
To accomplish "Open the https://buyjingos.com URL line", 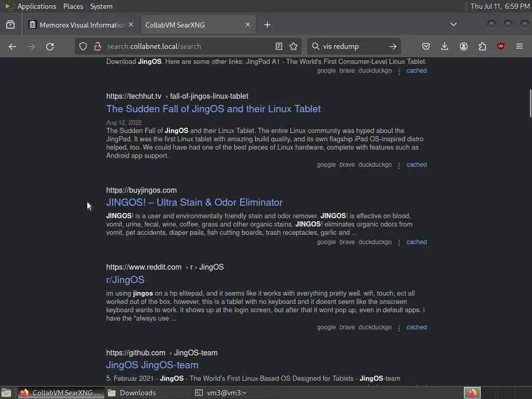I will pos(141,190).
